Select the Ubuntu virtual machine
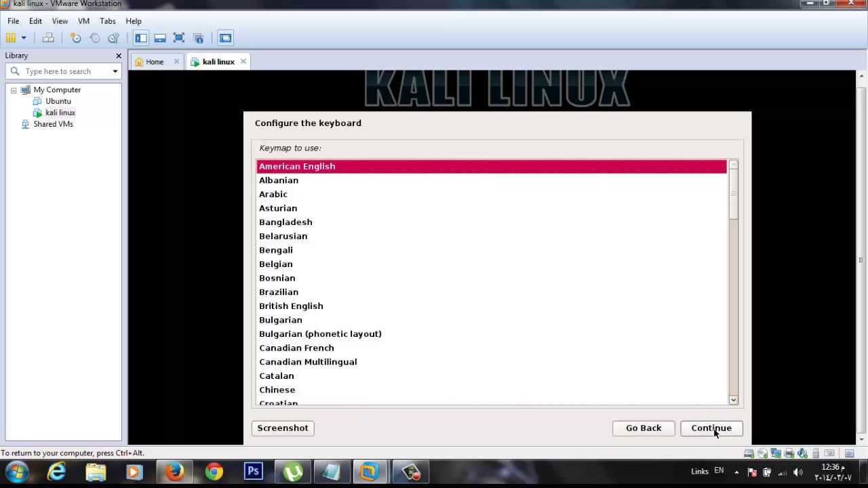 (x=58, y=101)
